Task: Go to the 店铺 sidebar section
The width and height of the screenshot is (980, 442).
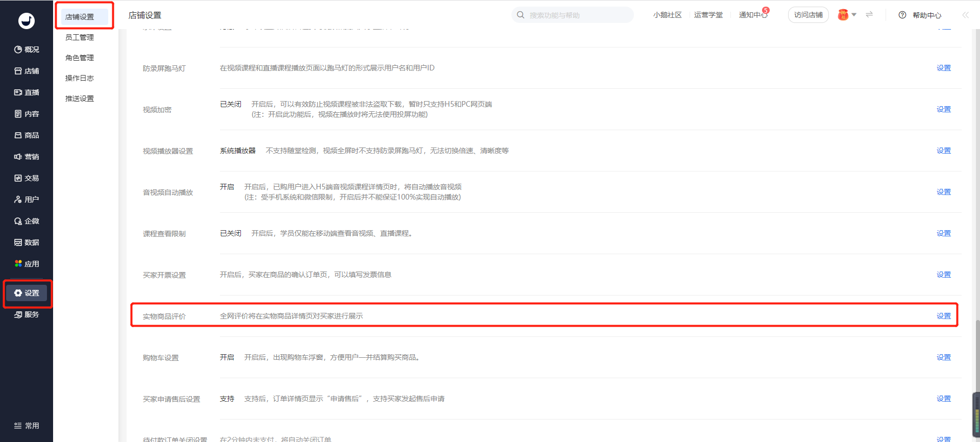Action: coord(27,71)
